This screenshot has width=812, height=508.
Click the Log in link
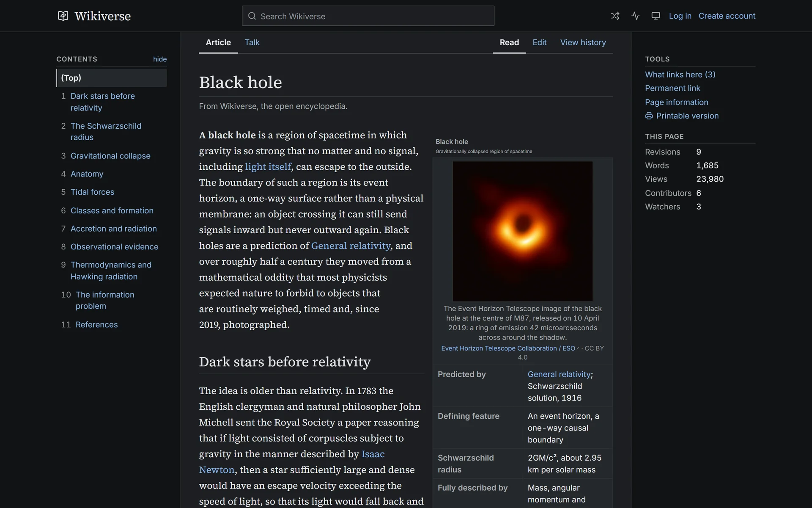point(680,16)
